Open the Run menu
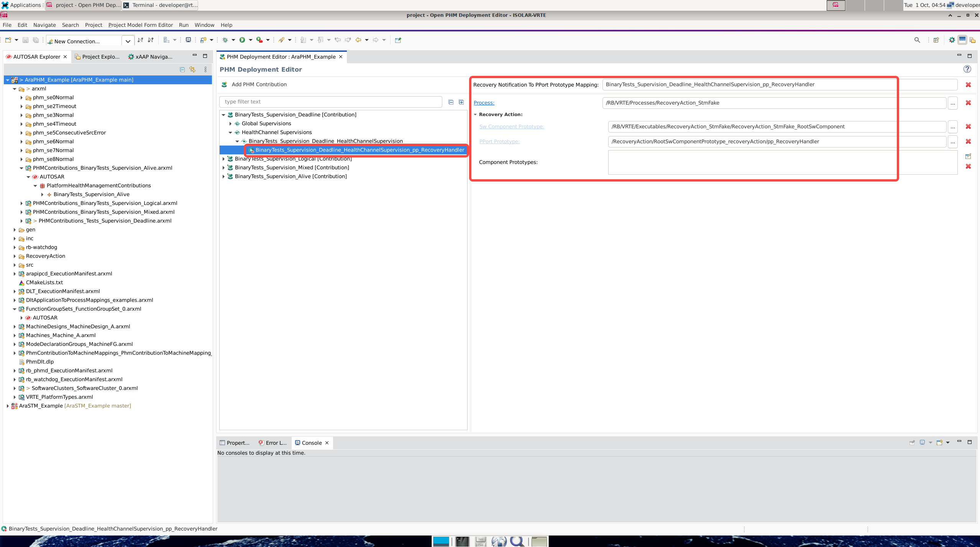This screenshot has height=547, width=980. 184,25
